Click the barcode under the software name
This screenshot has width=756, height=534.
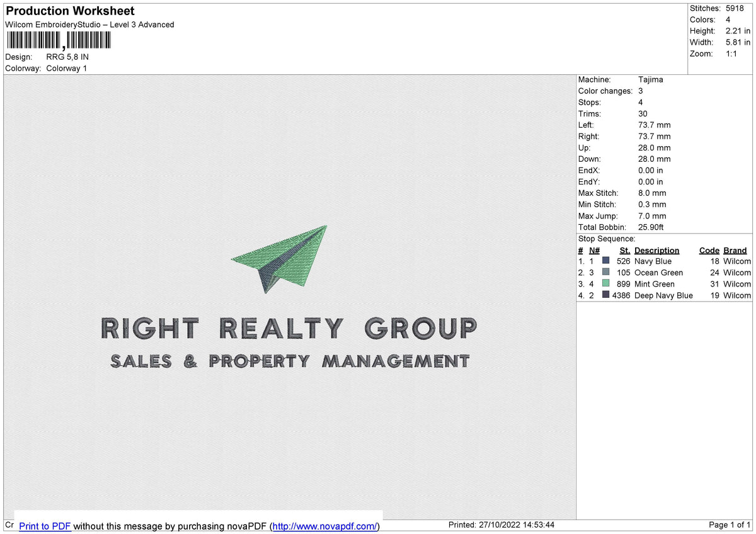point(58,41)
